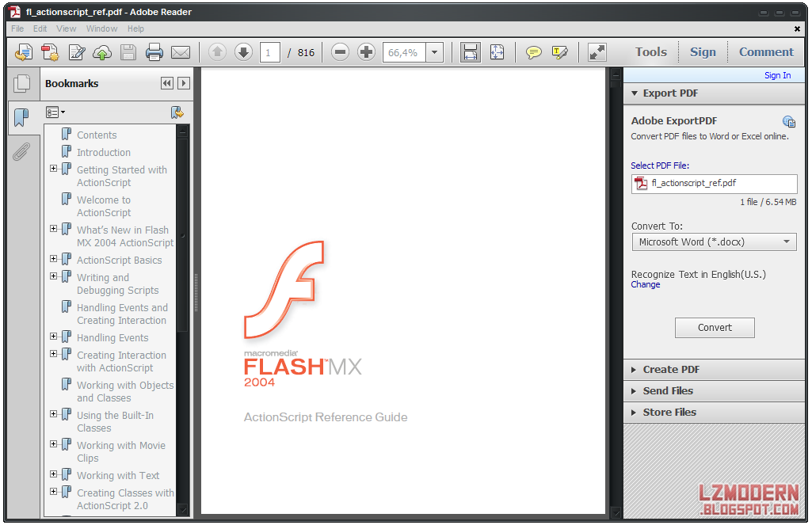This screenshot has width=812, height=525.
Task: Open the File menu
Action: tap(17, 29)
